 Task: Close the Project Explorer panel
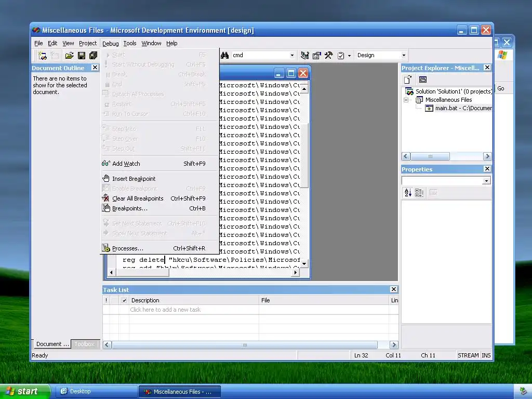point(487,68)
